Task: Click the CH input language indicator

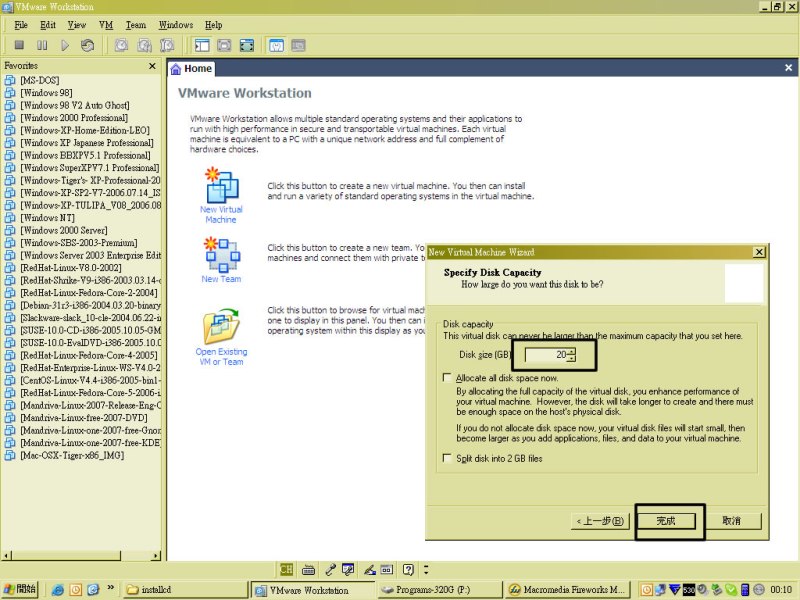Action: pos(286,569)
